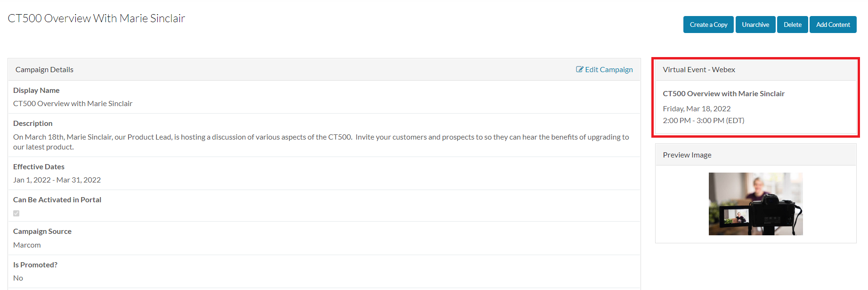Click the Effective Dates value Jan 1 - Mar 31

pyautogui.click(x=57, y=180)
